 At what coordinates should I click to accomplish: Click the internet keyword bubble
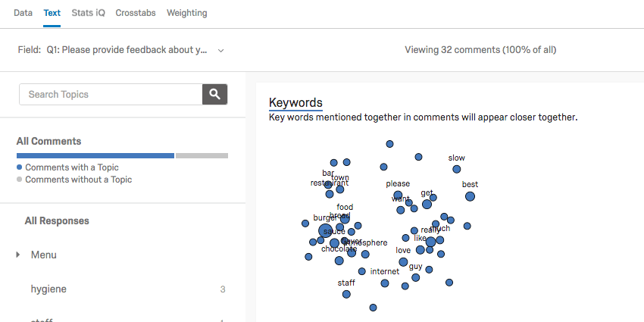coord(385,283)
